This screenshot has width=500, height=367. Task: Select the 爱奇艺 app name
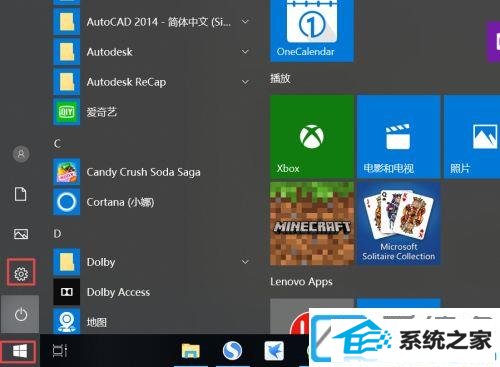point(102,112)
